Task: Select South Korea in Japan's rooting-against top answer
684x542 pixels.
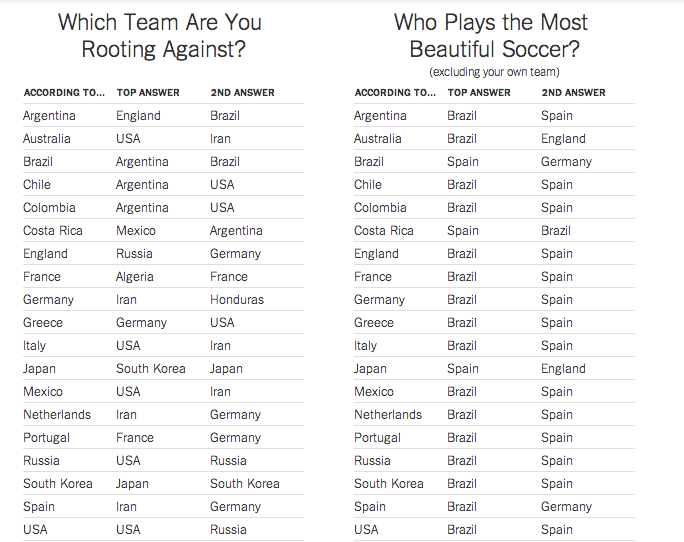Action: (x=151, y=369)
